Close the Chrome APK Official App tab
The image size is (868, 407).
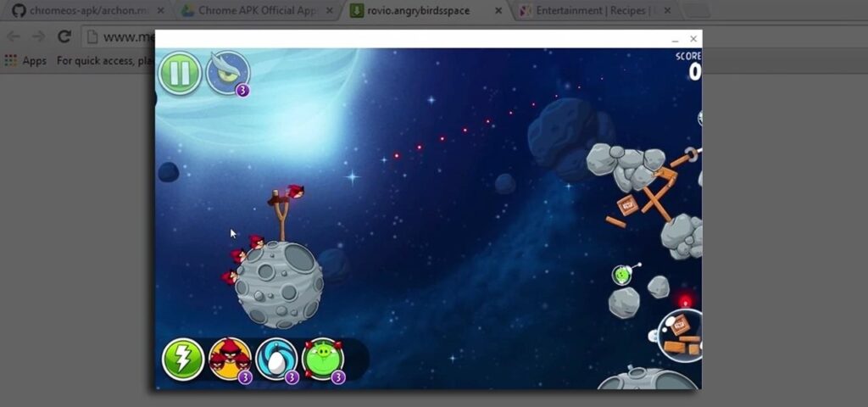point(330,10)
